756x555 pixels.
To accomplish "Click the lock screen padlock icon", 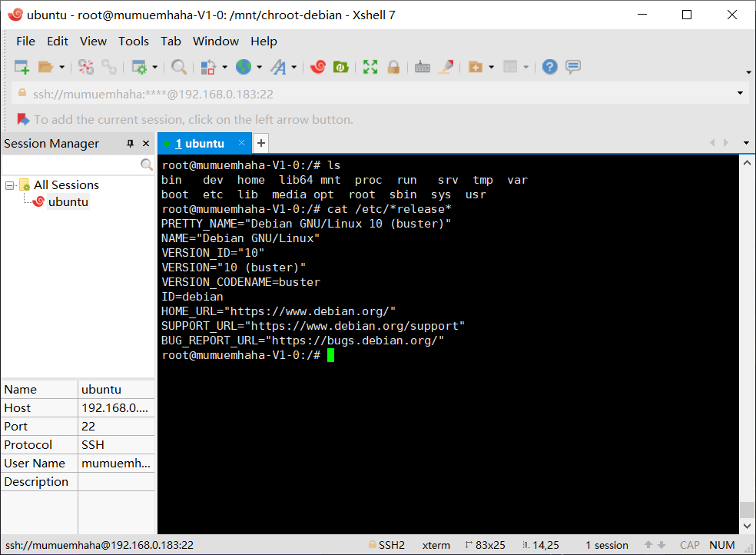I will pos(393,67).
